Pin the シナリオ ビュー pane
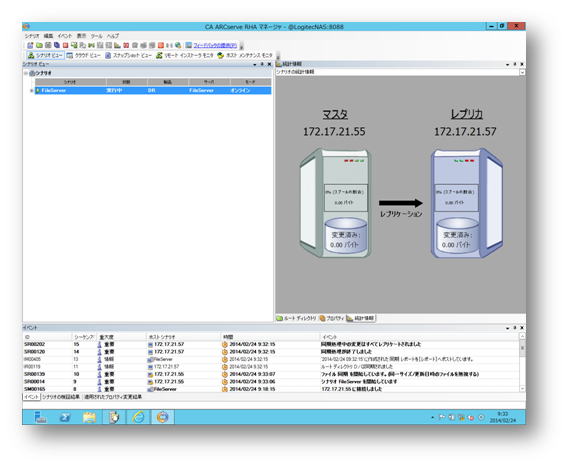 click(x=262, y=64)
